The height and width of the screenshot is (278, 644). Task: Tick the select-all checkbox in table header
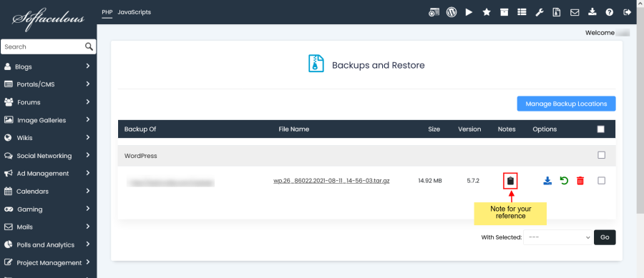coord(601,129)
